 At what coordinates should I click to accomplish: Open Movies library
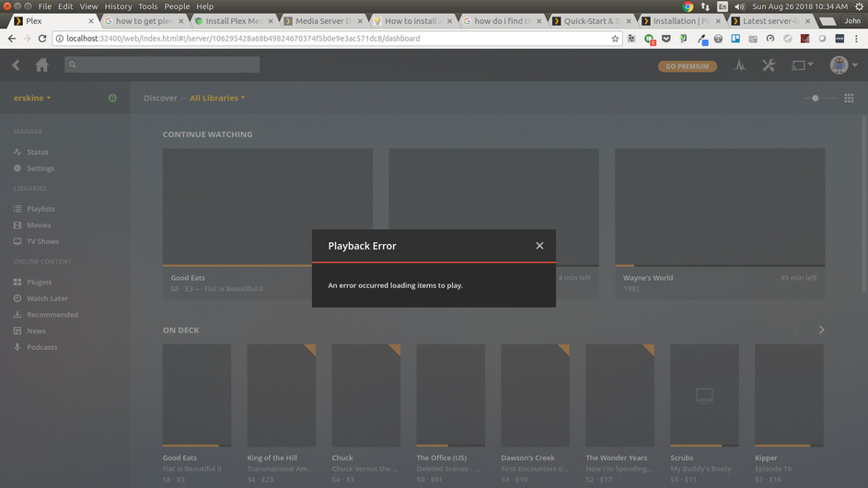[39, 226]
